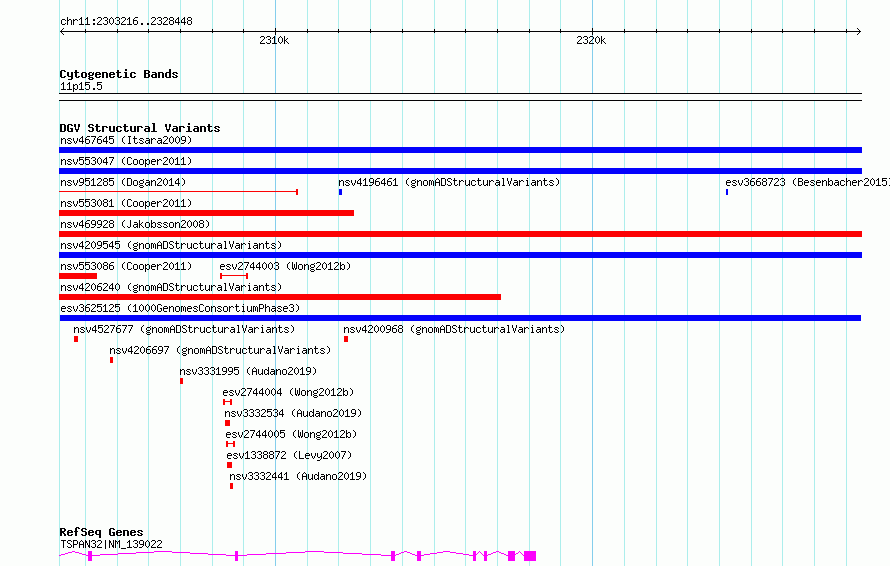Open nsv4196461 (gnomADStructuralVariants) label

[x=449, y=182]
